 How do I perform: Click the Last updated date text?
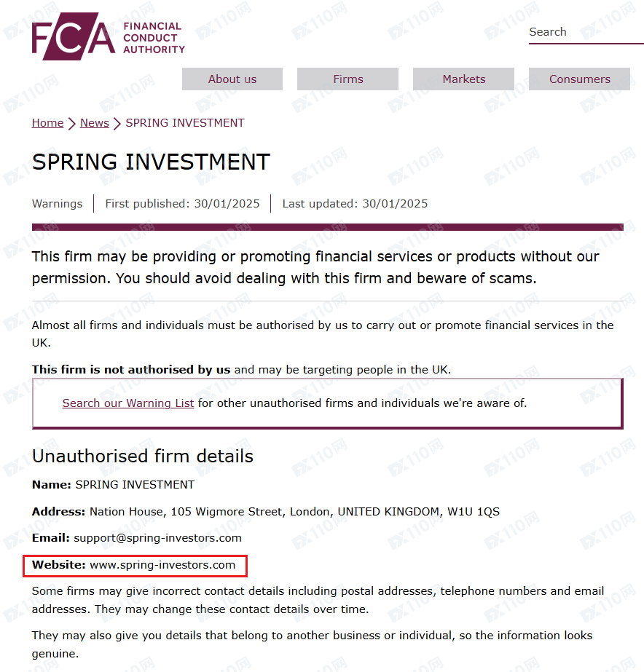point(355,204)
